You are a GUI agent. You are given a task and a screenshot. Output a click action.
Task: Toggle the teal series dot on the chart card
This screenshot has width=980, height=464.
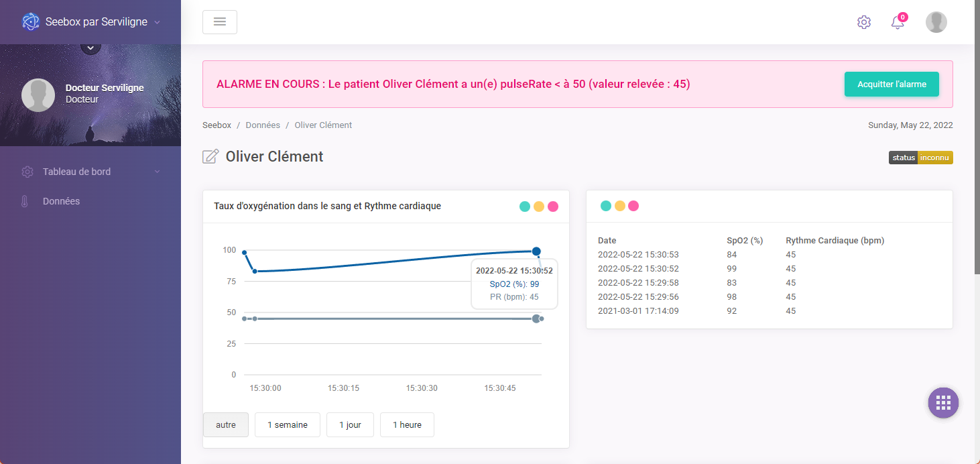point(525,207)
